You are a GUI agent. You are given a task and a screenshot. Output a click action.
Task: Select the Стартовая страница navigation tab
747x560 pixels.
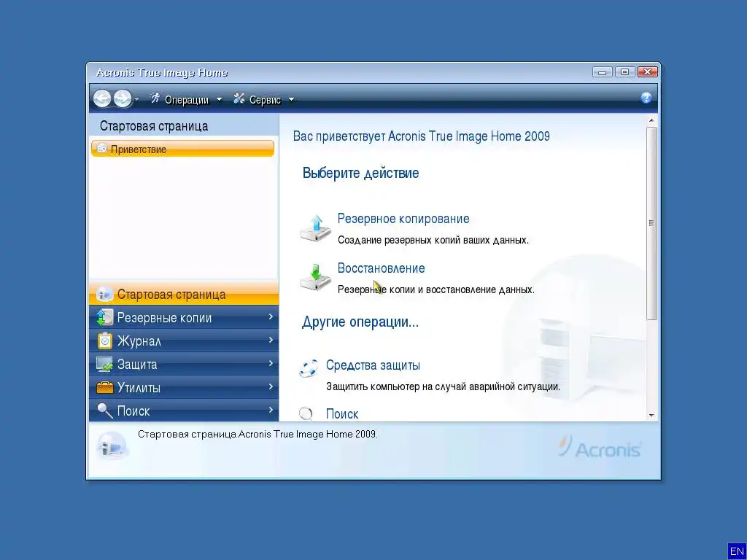pos(183,294)
